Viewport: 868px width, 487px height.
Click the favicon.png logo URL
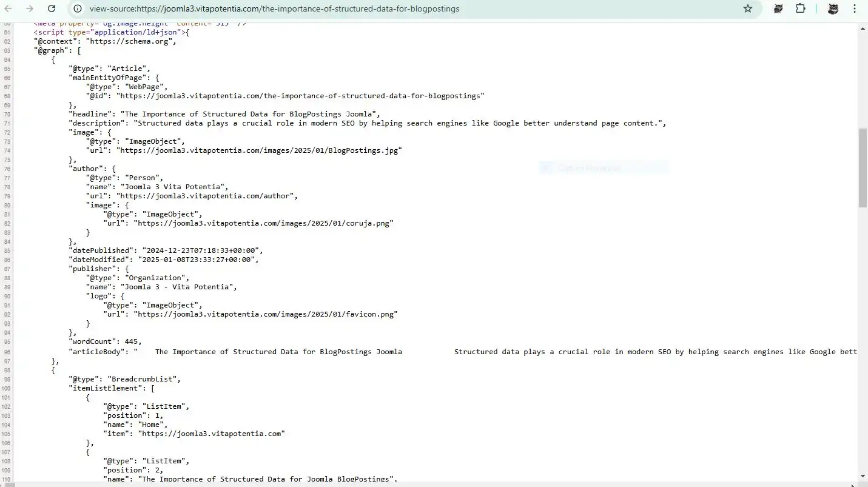266,314
